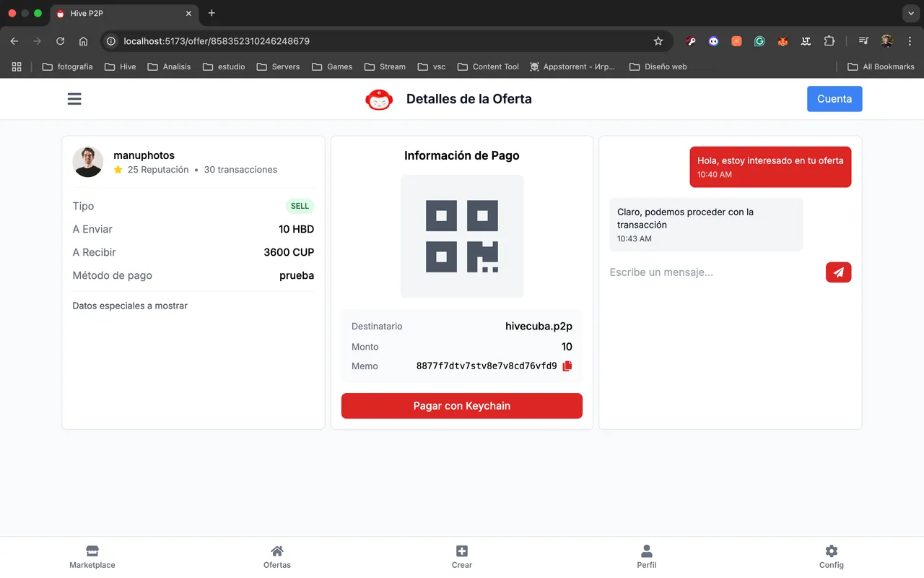Open the Games bookmark folder
Image resolution: width=924 pixels, height=578 pixels.
pos(332,66)
